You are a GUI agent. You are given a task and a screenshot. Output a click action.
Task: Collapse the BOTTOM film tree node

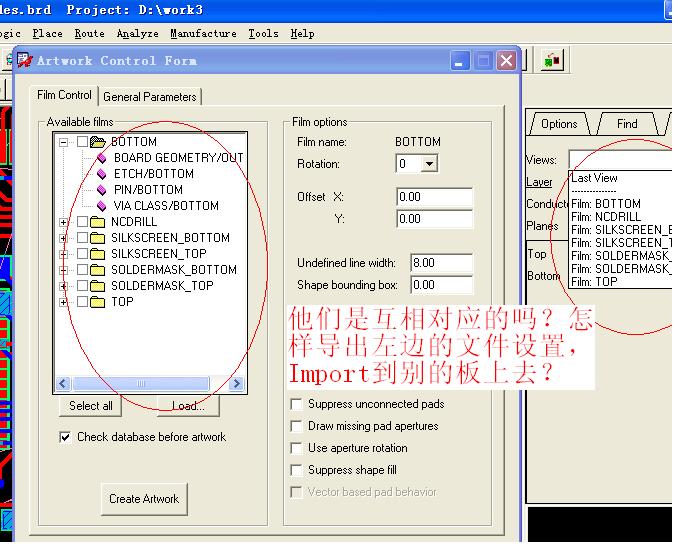click(64, 142)
